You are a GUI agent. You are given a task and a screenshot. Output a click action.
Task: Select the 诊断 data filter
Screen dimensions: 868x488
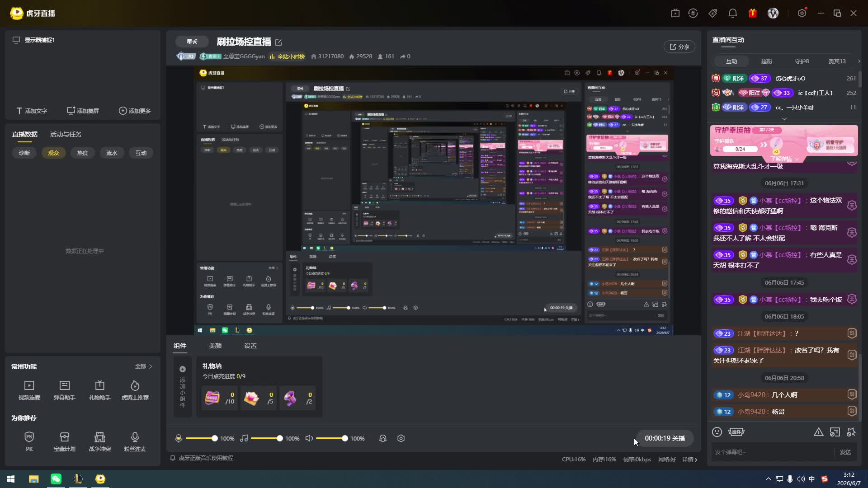click(24, 153)
